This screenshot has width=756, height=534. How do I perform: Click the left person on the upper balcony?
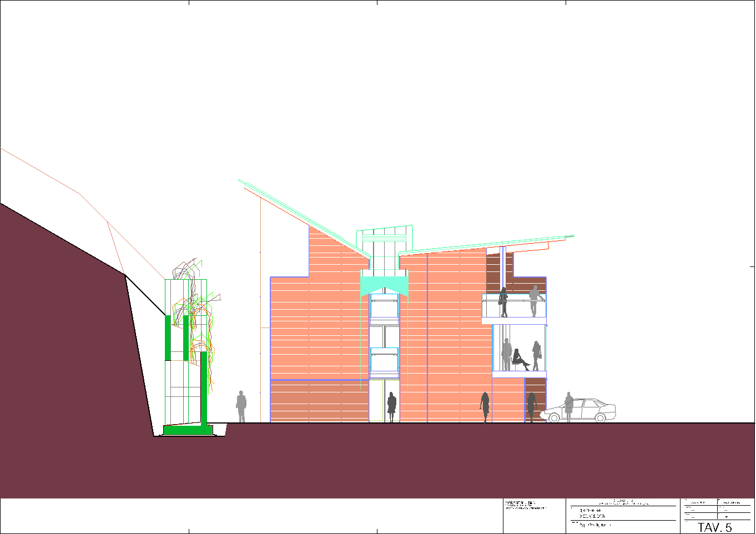coord(503,301)
